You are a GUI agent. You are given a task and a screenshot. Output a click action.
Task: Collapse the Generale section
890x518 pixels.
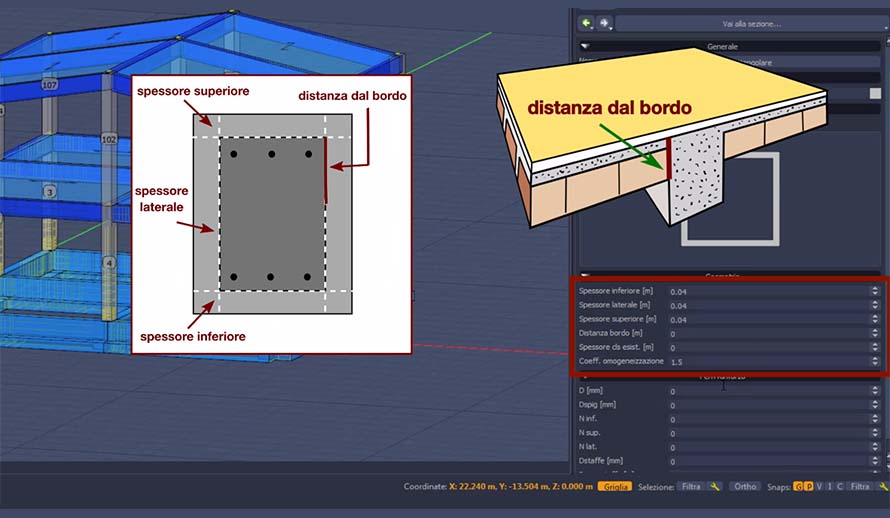[585, 46]
